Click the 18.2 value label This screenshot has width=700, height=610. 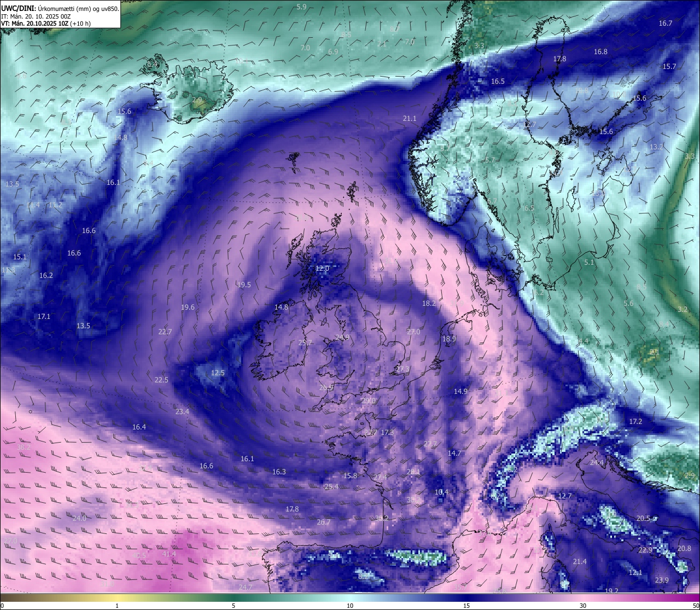[x=429, y=303]
